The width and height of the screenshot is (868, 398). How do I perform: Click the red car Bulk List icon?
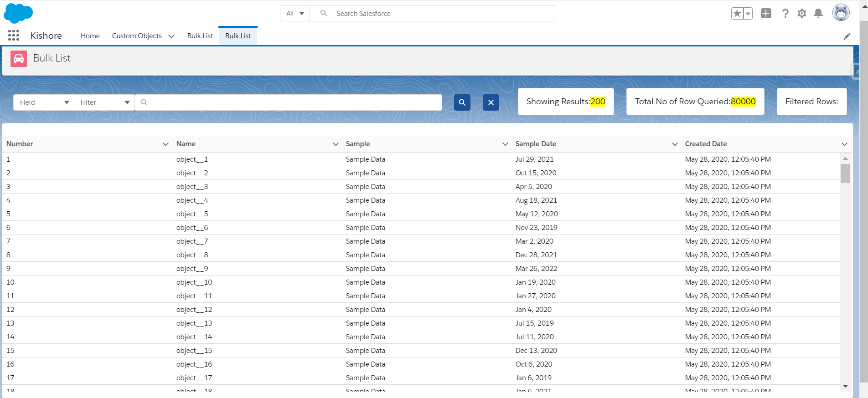19,59
